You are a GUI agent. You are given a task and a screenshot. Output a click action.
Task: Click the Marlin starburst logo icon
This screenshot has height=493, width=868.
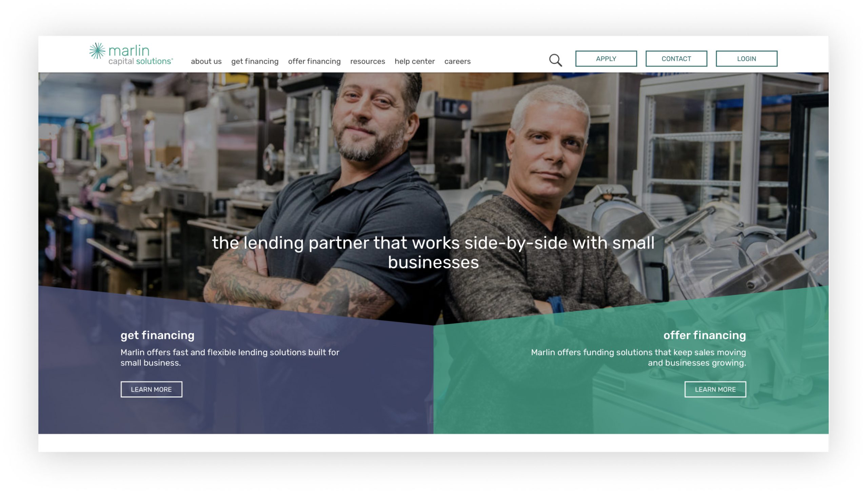click(97, 51)
